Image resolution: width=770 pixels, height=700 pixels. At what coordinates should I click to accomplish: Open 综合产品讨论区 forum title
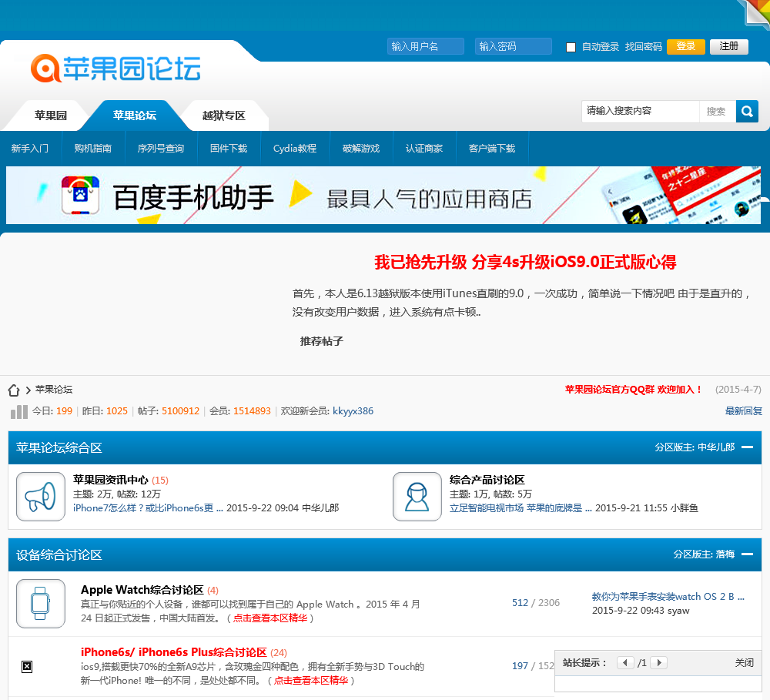[487, 480]
